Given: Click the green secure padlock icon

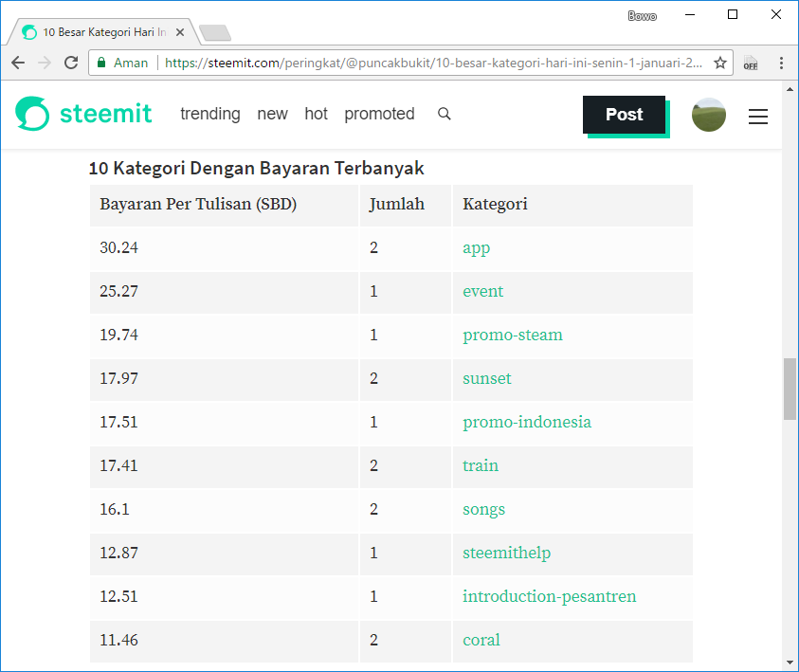Looking at the screenshot, I should [x=101, y=63].
